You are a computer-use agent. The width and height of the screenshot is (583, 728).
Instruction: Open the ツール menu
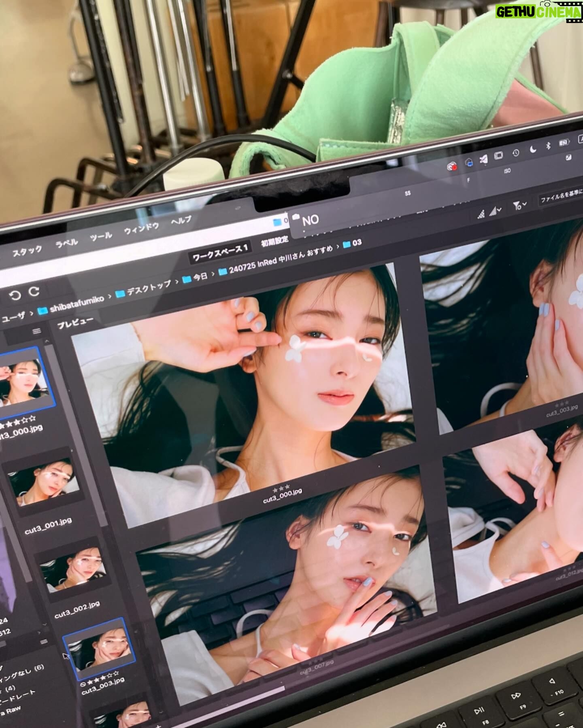pos(101,236)
